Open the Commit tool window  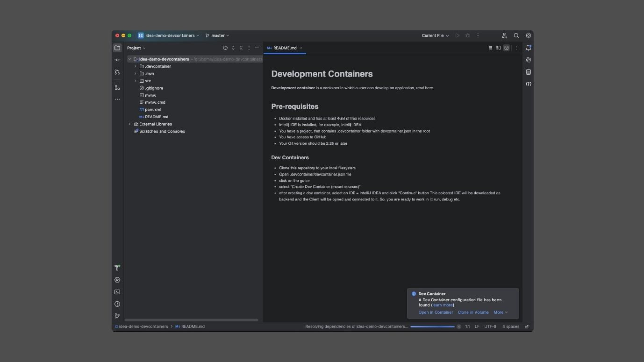coord(117,60)
